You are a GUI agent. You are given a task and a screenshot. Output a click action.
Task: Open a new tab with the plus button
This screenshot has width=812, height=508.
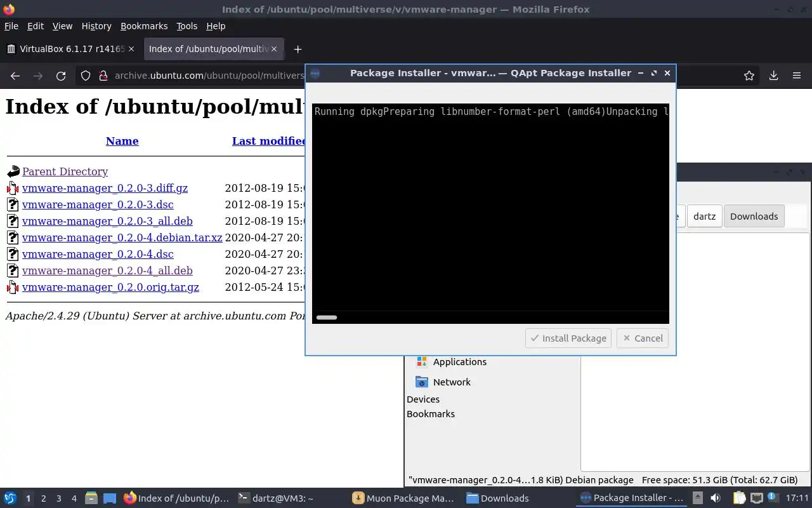point(298,49)
